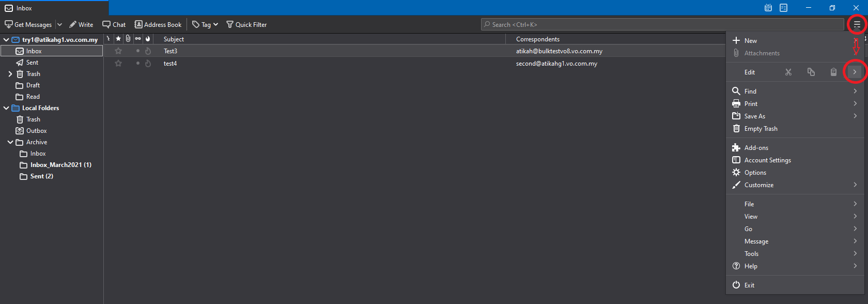Click the Chat toolbar icon
The height and width of the screenshot is (304, 868).
click(114, 24)
